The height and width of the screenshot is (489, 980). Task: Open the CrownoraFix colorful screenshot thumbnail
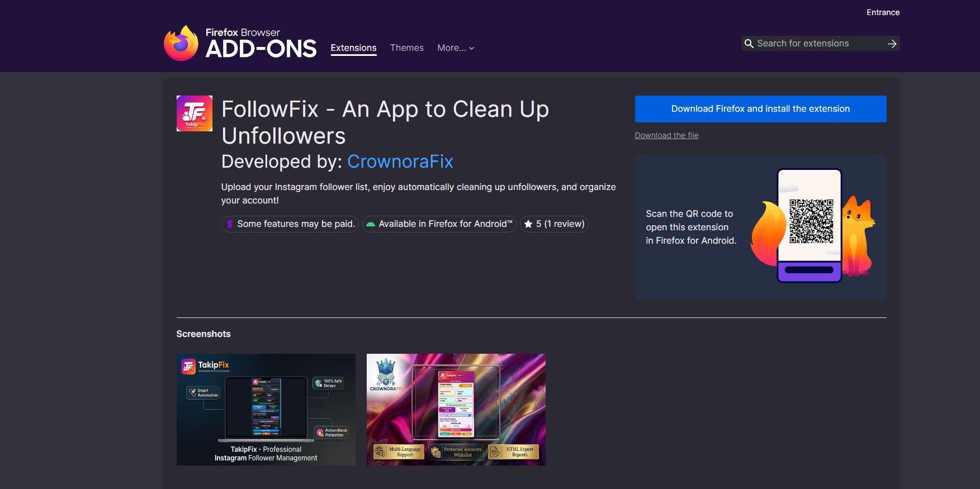click(x=456, y=410)
